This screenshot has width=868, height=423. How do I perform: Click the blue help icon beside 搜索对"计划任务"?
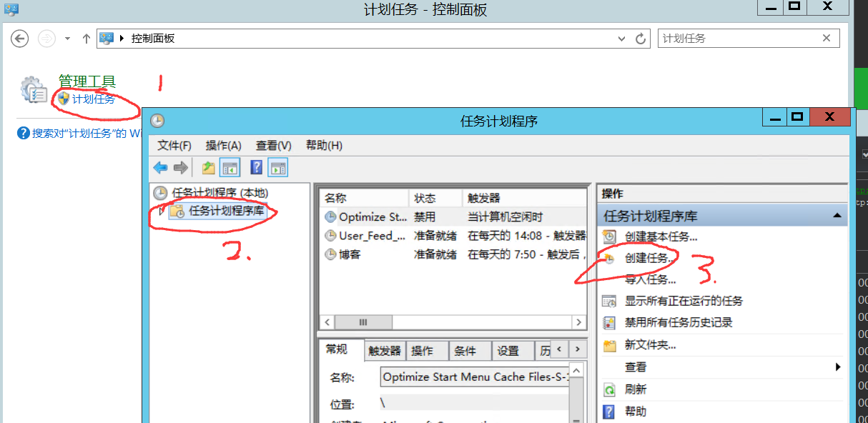pyautogui.click(x=23, y=133)
